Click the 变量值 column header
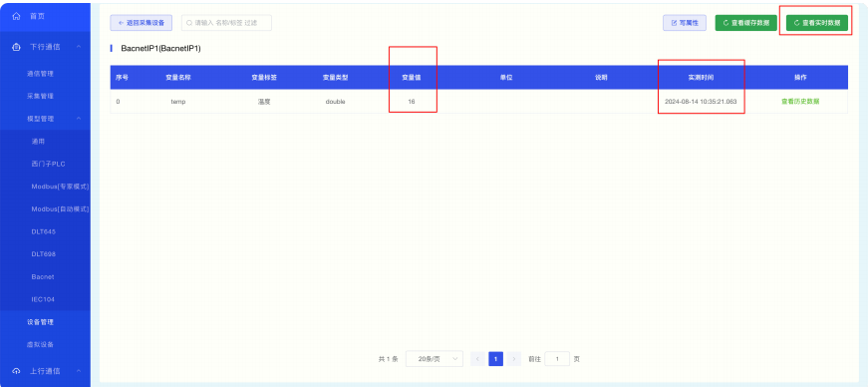 pyautogui.click(x=412, y=78)
